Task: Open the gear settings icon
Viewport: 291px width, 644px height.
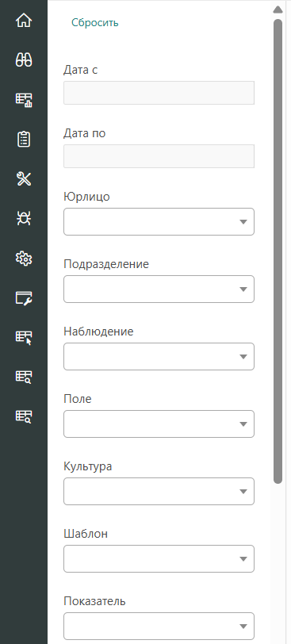Action: pos(24,259)
